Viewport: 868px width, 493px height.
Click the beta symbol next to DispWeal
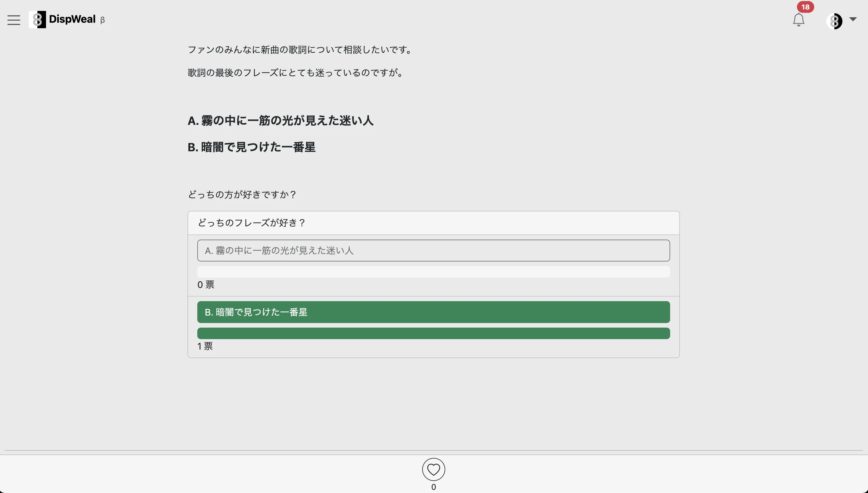(102, 20)
